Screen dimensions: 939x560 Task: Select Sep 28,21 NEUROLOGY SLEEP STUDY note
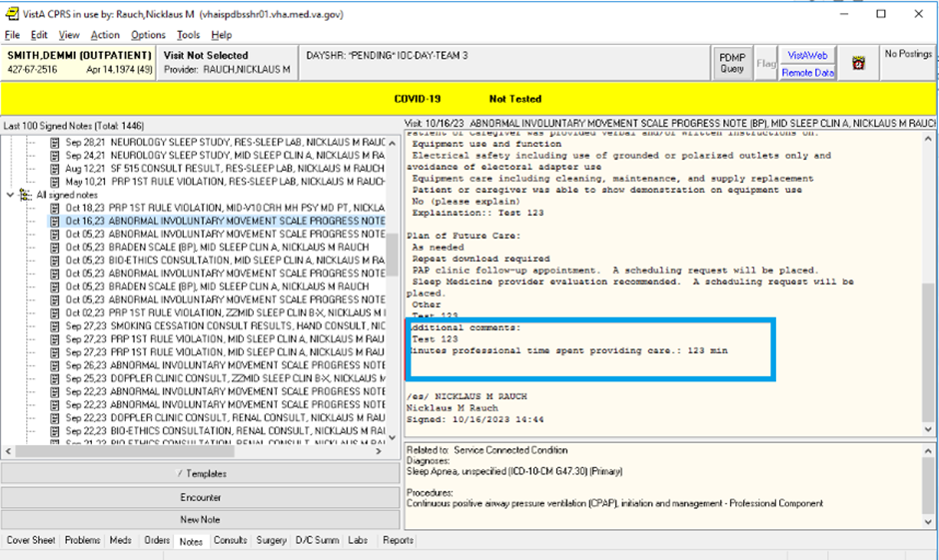(225, 143)
